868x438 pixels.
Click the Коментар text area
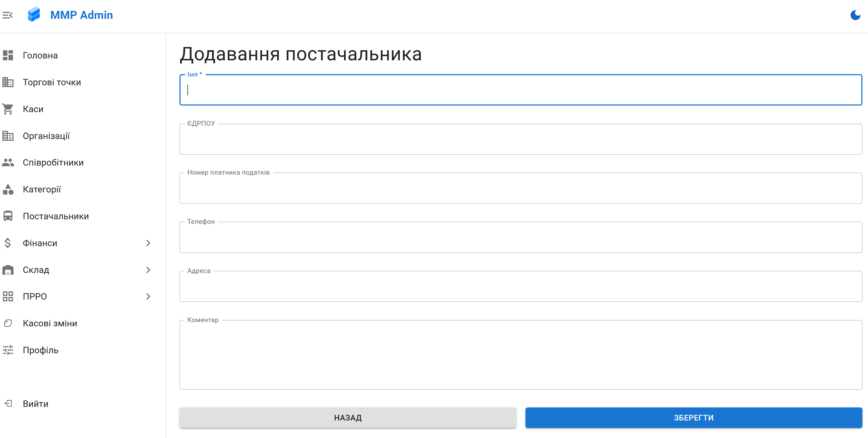coord(521,355)
